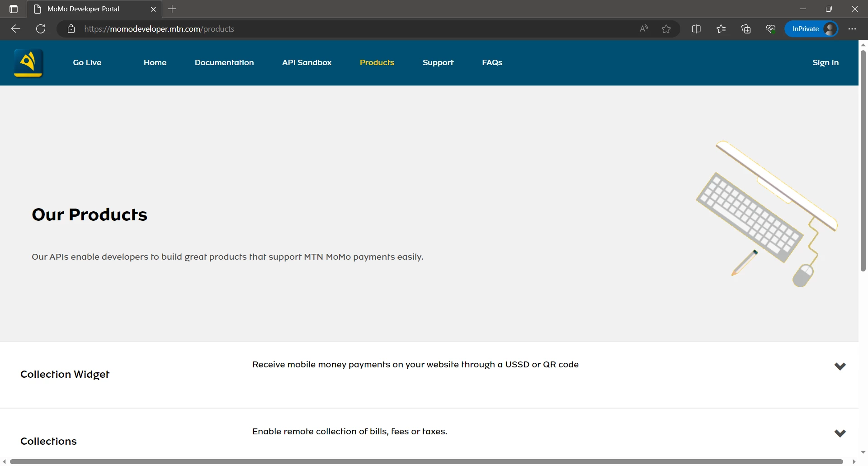Screen dimensions: 868x466
Task: Open a new tab with the plus icon
Action: [172, 9]
